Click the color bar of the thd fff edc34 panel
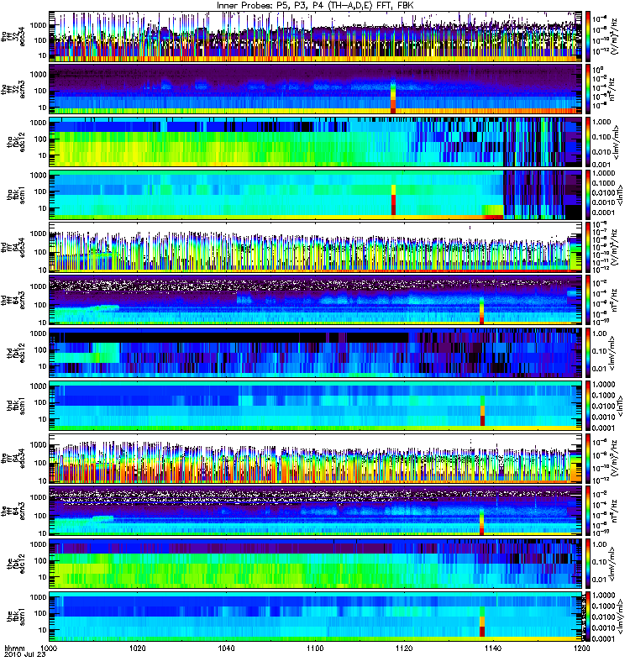630x672 pixels. tap(587, 247)
